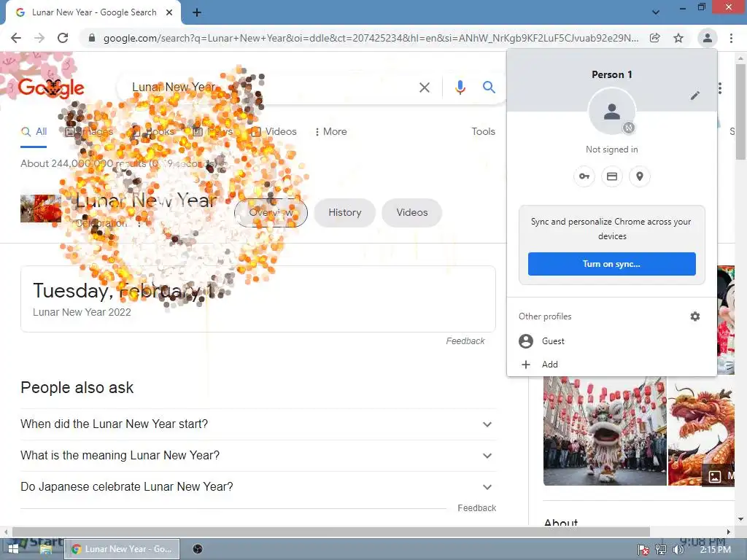Open File Explorer from taskbar

(x=45, y=549)
